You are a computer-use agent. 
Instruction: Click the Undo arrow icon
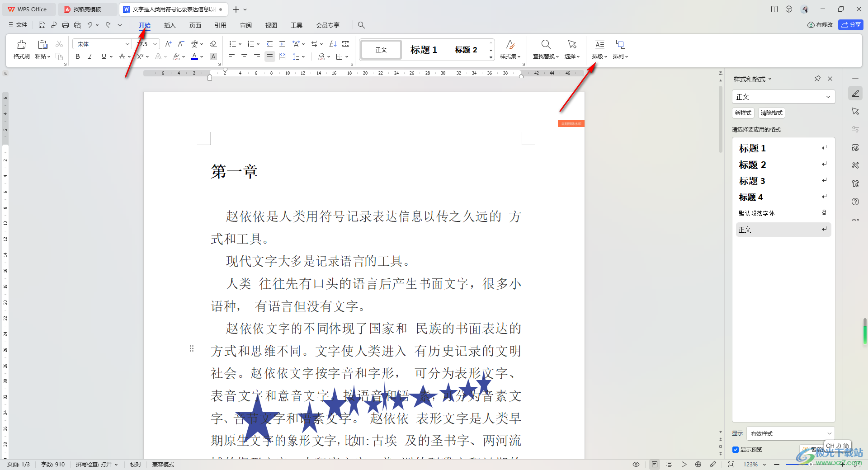point(90,25)
